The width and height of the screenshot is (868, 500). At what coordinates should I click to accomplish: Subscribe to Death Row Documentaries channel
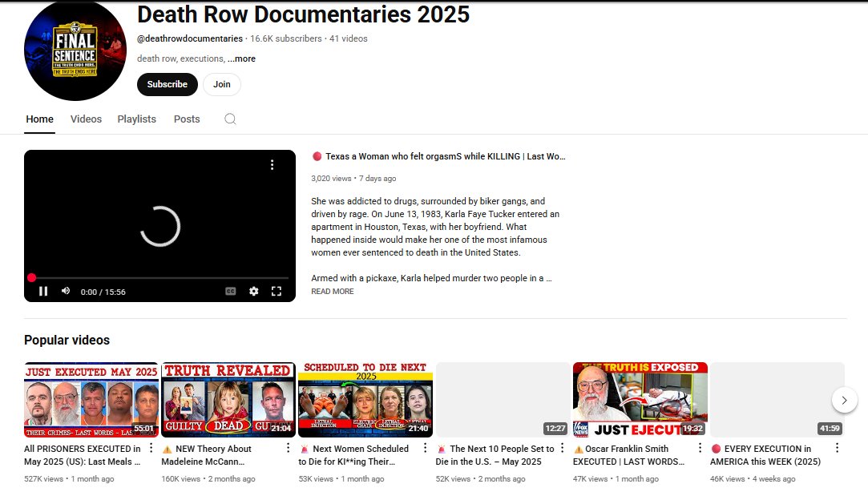(x=168, y=84)
